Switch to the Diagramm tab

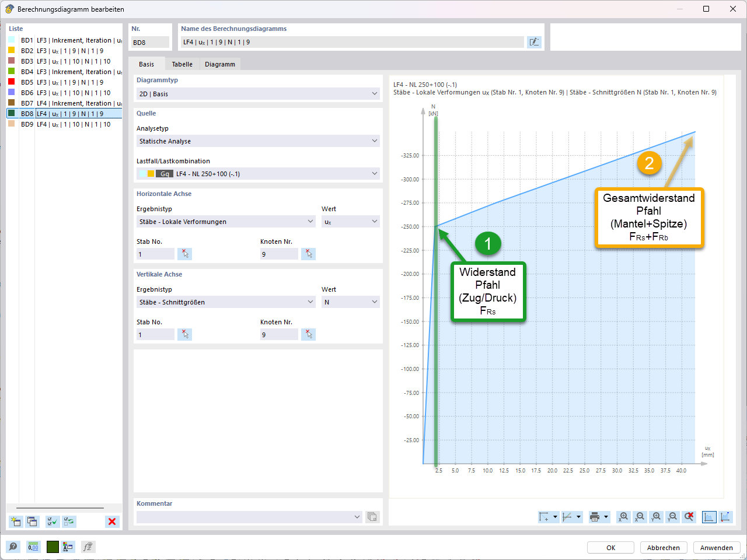point(220,64)
